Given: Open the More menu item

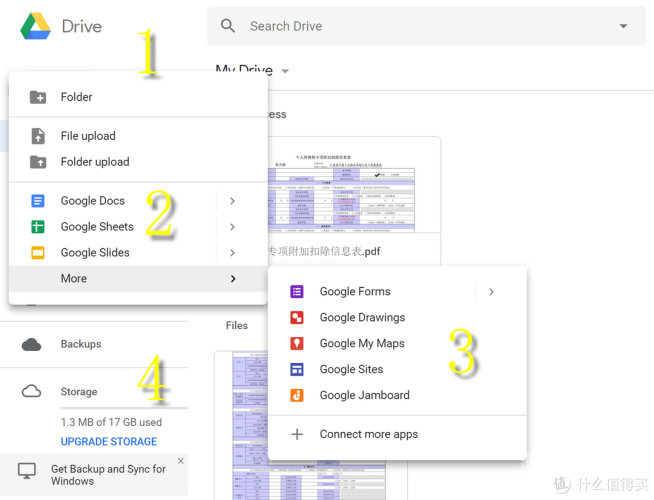Looking at the screenshot, I should [x=138, y=279].
